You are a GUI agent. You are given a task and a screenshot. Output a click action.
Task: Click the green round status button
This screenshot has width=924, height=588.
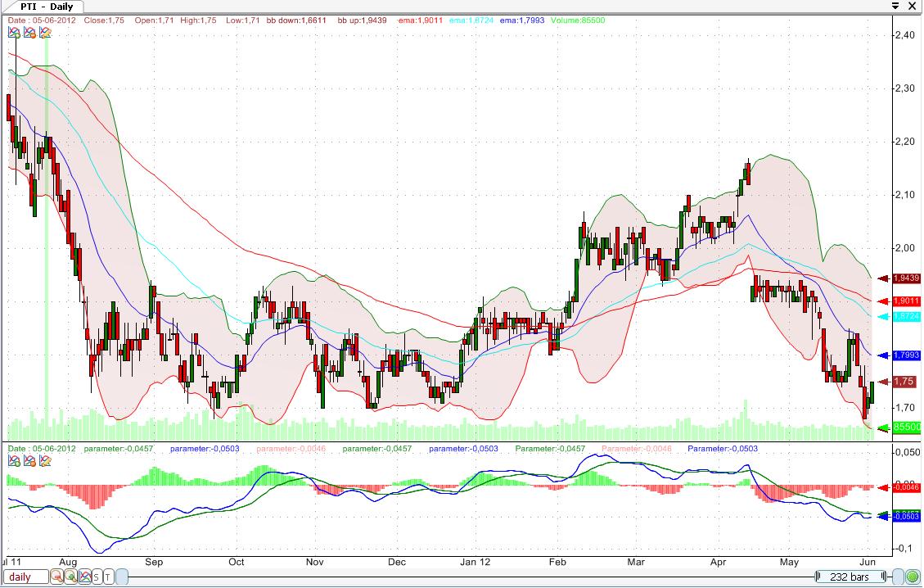point(913,577)
